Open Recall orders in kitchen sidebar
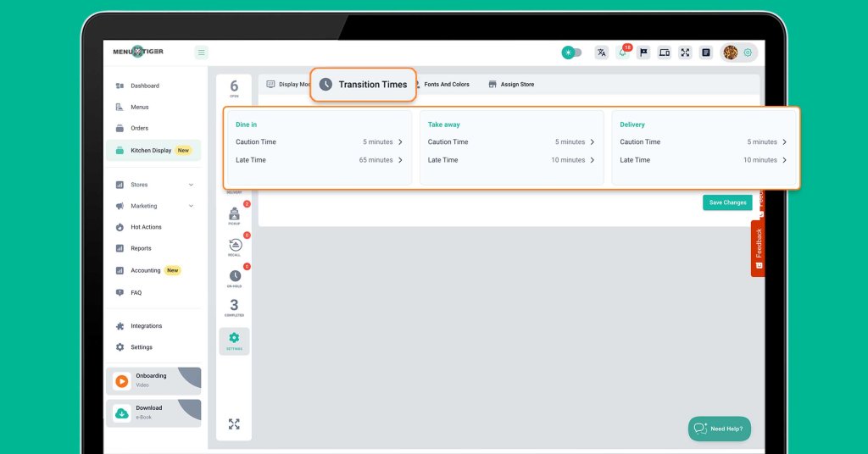 pyautogui.click(x=235, y=246)
